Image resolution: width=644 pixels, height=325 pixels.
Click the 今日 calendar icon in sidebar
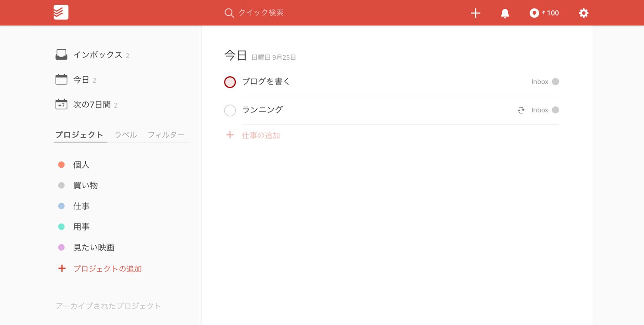(x=61, y=79)
